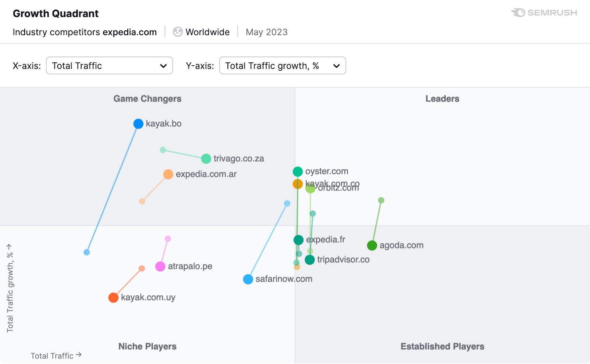The width and height of the screenshot is (590, 364).
Task: Click the Niche Players quadrant title
Action: [147, 347]
